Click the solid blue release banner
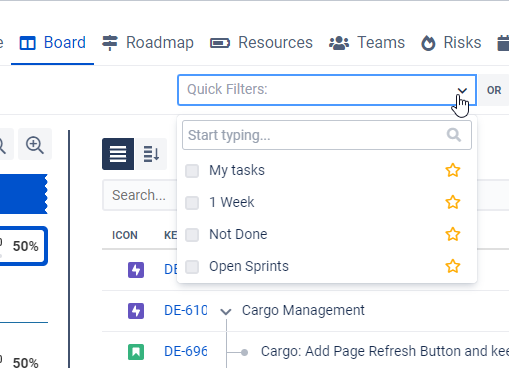509x368 pixels. click(x=23, y=194)
